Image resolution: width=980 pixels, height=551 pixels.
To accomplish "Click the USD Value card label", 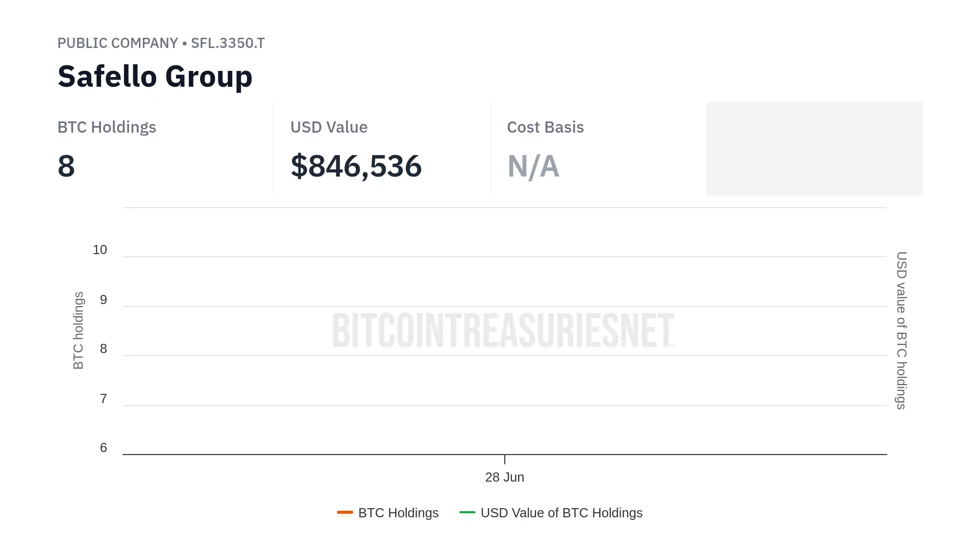I will coord(329,127).
